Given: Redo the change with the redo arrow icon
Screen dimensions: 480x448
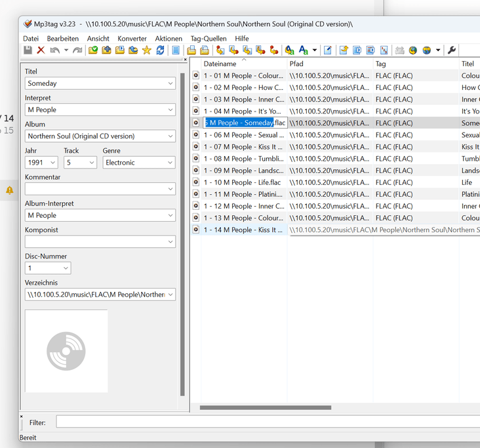Looking at the screenshot, I should tap(77, 50).
